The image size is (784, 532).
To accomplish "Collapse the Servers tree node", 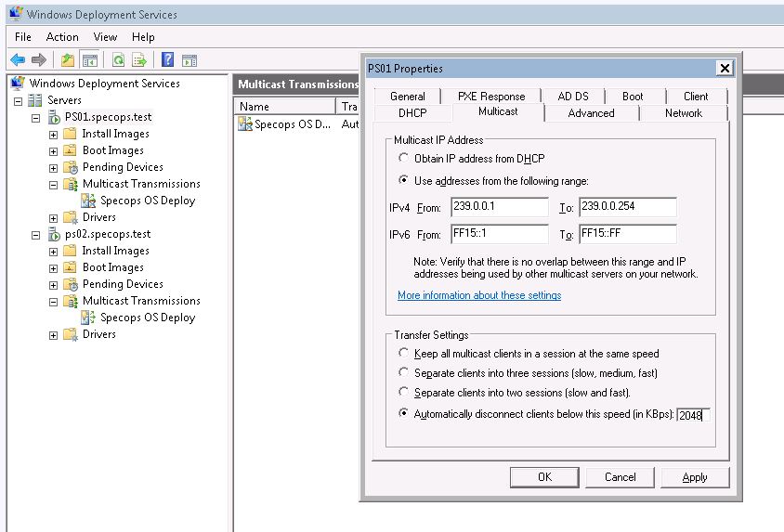I will (18, 101).
